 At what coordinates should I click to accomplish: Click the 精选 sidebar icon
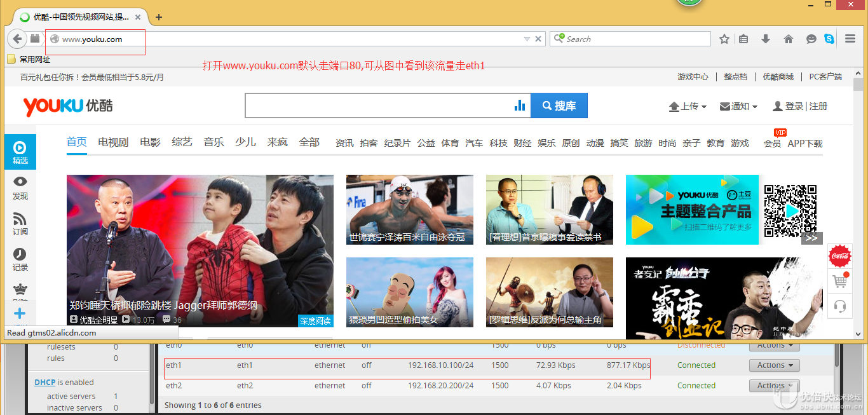pos(20,152)
